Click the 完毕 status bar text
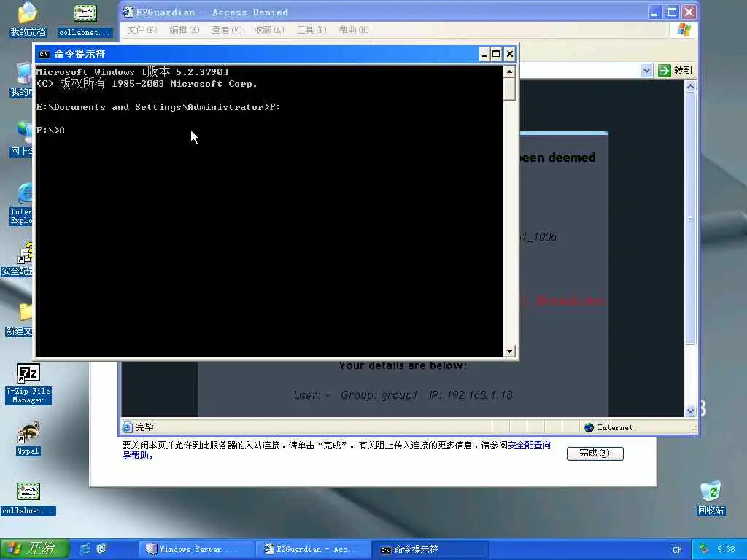Image resolution: width=747 pixels, height=560 pixels. click(x=145, y=427)
